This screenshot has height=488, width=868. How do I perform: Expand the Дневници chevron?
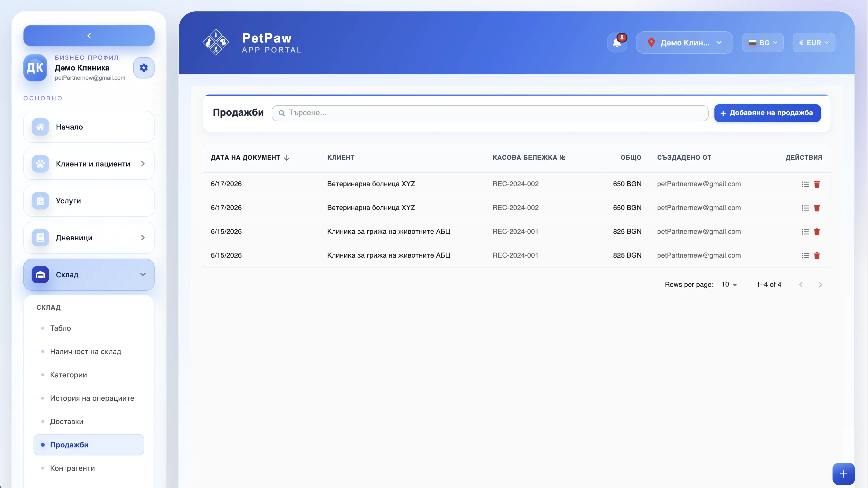[x=143, y=238]
